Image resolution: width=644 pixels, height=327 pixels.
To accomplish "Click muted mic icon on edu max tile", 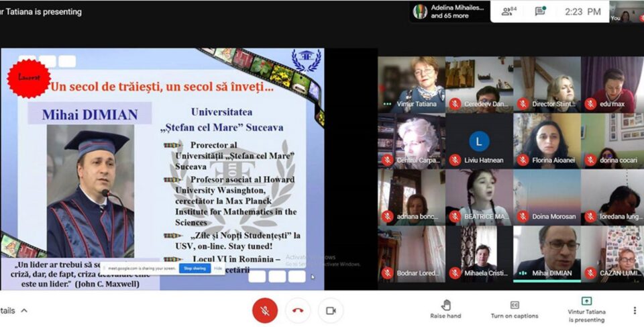I will (x=590, y=103).
